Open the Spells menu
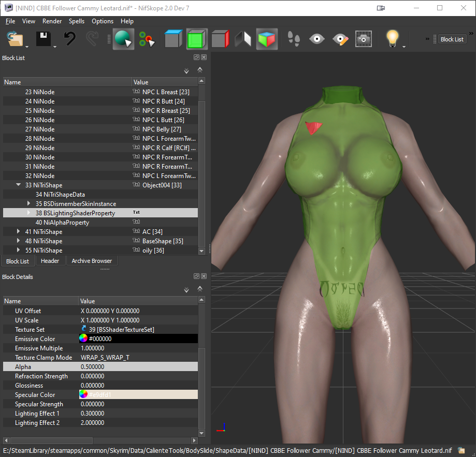 pyautogui.click(x=77, y=21)
